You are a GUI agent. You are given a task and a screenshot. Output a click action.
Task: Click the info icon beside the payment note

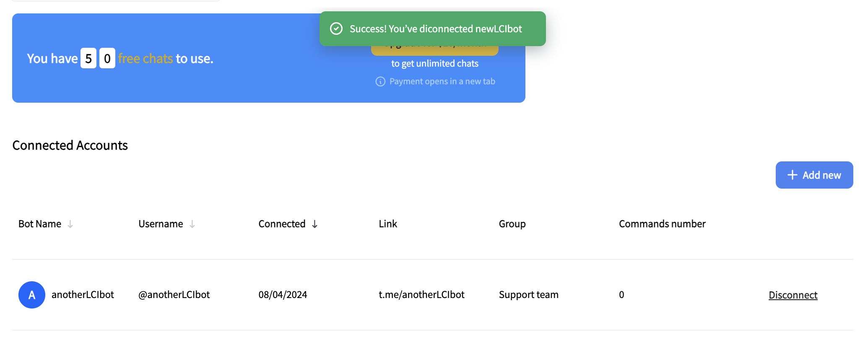[380, 81]
